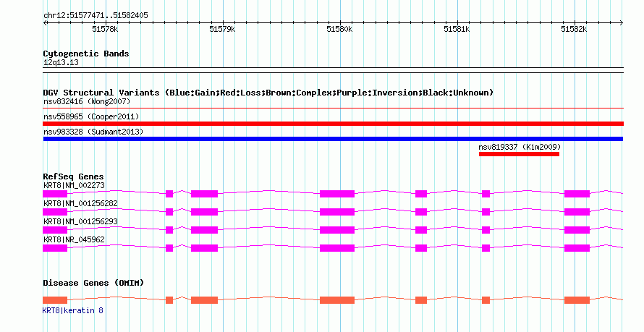Click the 51580k ruler tick label

tap(339, 30)
